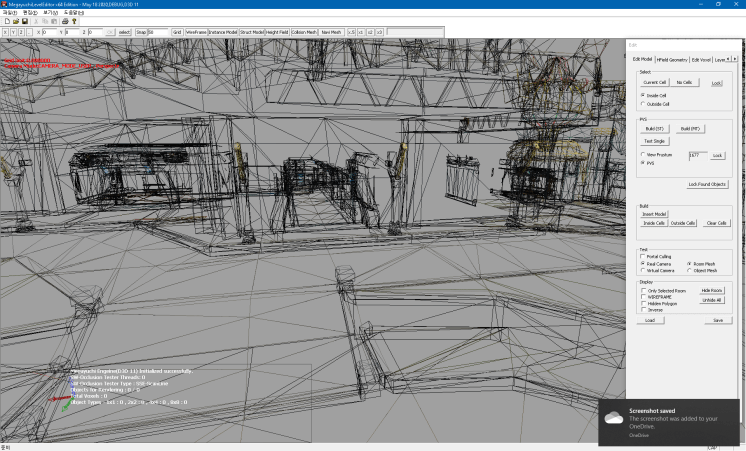Show the Collision Mesh view
Screen dimensions: 746x451
(303, 32)
